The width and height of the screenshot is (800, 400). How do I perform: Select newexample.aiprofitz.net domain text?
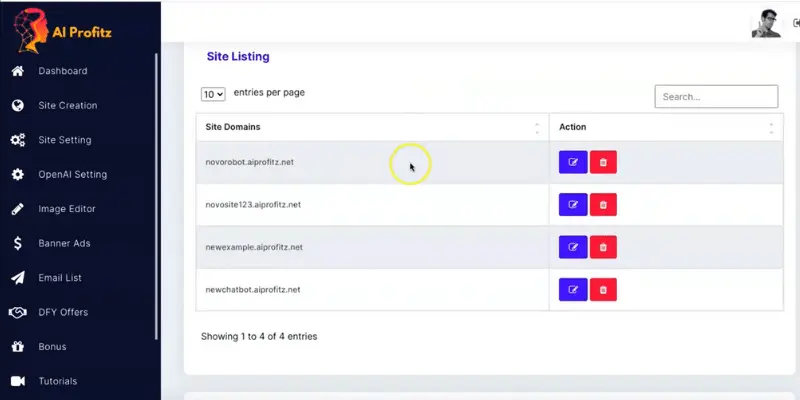coord(254,247)
